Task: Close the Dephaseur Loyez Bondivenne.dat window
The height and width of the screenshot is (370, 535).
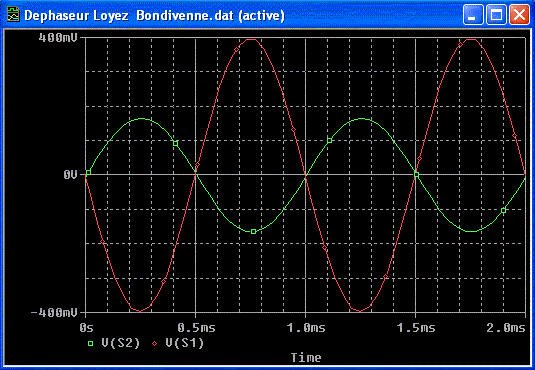Action: pos(519,15)
